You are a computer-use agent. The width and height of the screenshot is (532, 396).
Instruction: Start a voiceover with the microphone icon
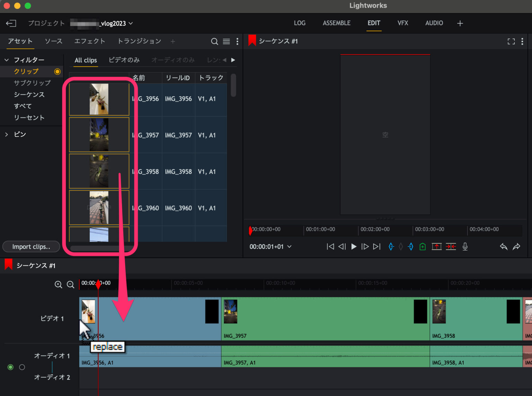465,246
